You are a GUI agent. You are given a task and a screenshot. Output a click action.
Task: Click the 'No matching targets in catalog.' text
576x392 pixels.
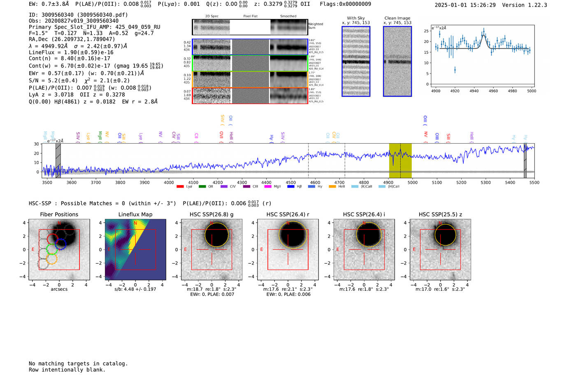tap(78, 364)
